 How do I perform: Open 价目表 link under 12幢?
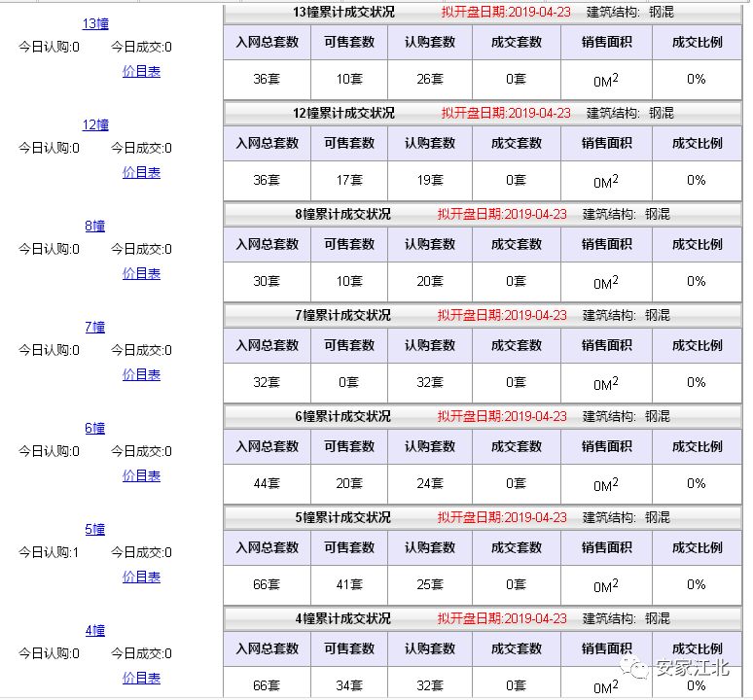pos(141,173)
